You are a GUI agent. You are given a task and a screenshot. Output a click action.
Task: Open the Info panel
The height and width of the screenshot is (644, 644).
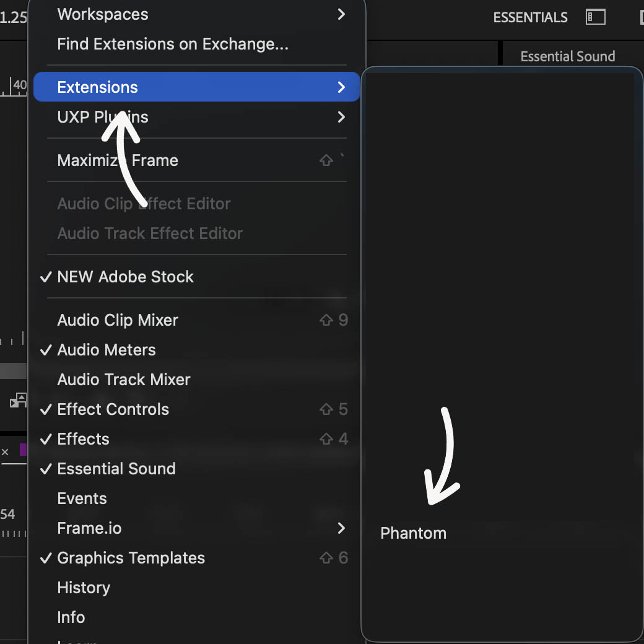(x=71, y=617)
